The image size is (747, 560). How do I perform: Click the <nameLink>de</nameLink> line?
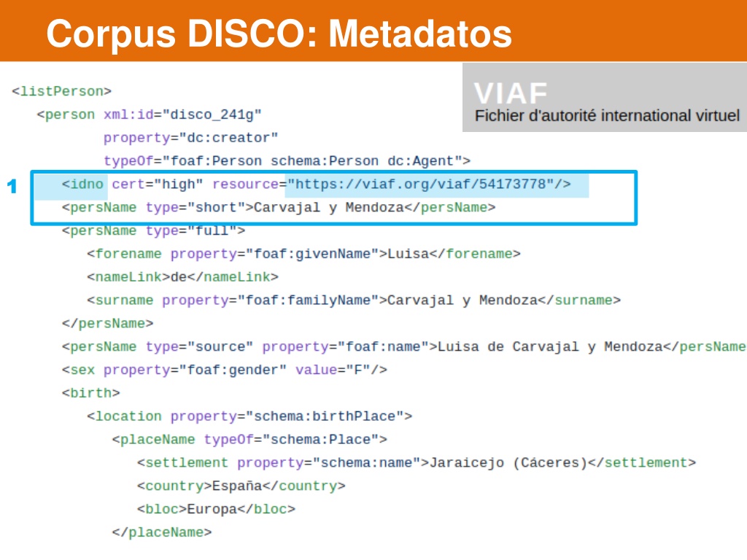(x=182, y=277)
